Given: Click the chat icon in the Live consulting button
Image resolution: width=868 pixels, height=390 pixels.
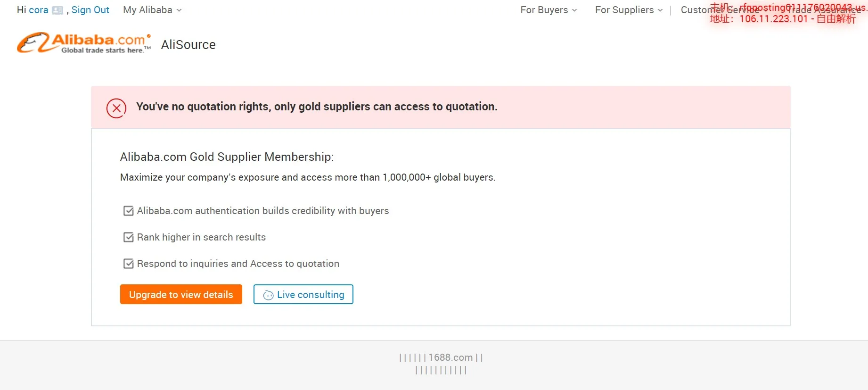Looking at the screenshot, I should pos(268,295).
